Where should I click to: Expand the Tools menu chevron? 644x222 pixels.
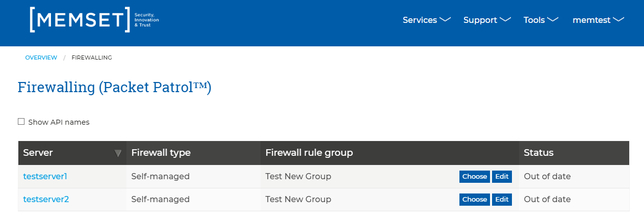[553, 20]
